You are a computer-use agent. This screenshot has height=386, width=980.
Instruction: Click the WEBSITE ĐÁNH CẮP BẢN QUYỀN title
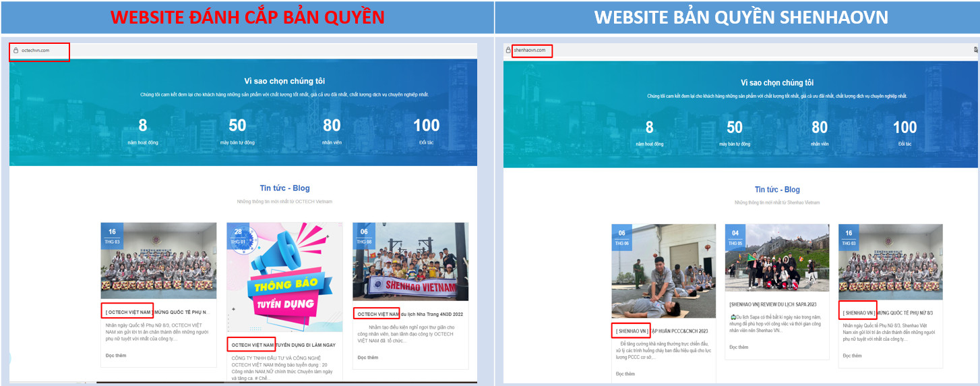(x=247, y=17)
